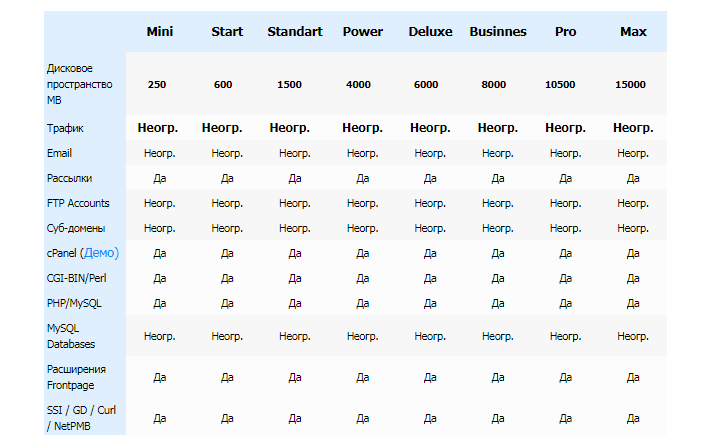Image resolution: width=712 pixels, height=435 pixels.
Task: Select the Start plan column header
Action: (x=227, y=31)
